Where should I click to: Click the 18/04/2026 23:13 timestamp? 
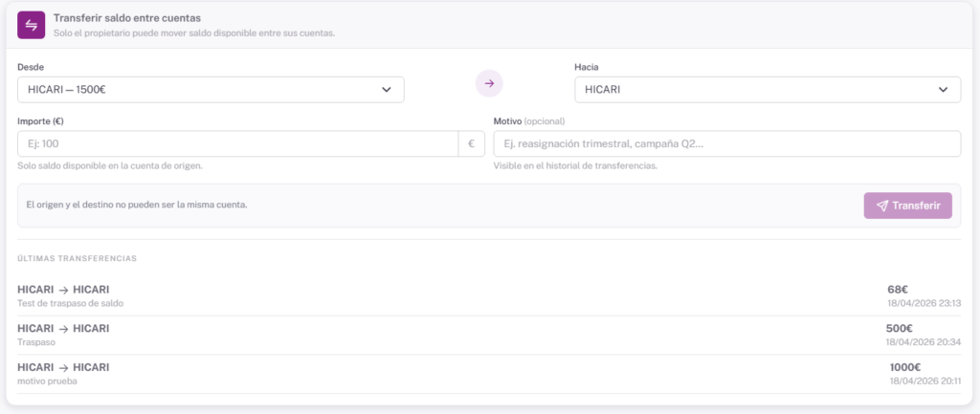pyautogui.click(x=924, y=303)
